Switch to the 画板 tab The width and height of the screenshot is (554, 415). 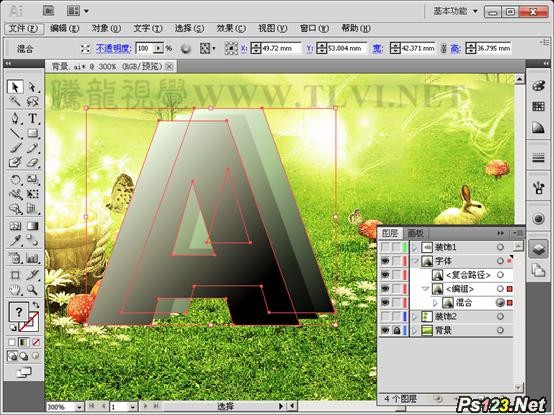tap(415, 233)
